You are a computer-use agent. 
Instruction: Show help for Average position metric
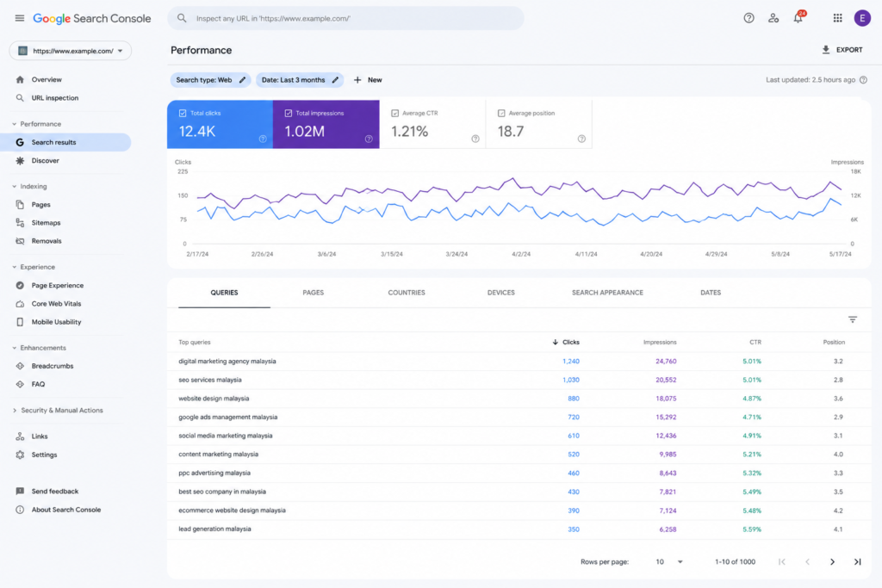(x=581, y=139)
